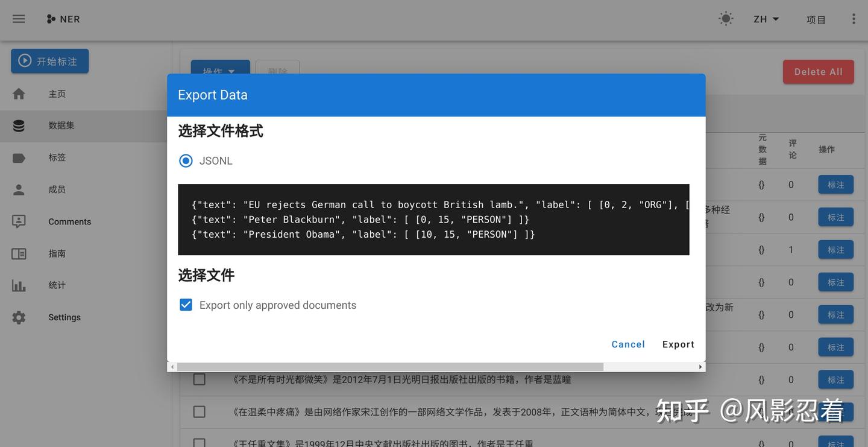Screen dimensions: 868x447
Task: Check the row for 《不是所有时光都微笑》
Action: pos(199,379)
